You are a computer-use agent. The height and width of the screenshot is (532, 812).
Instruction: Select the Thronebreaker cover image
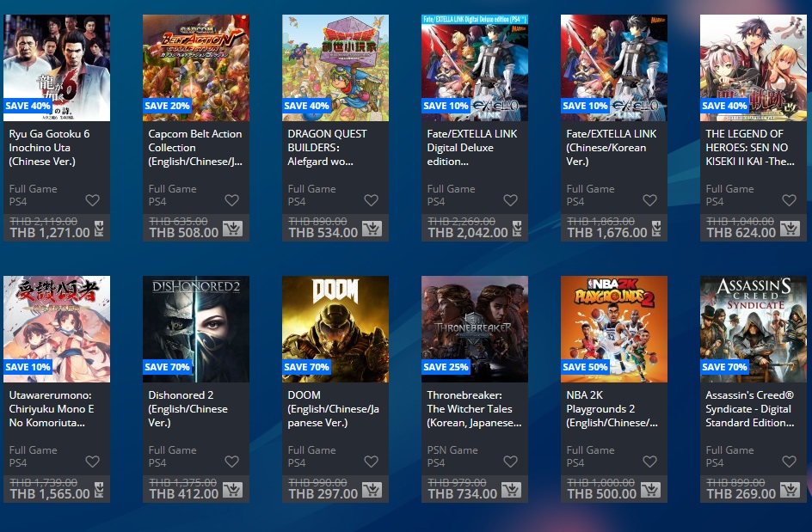[x=475, y=329]
